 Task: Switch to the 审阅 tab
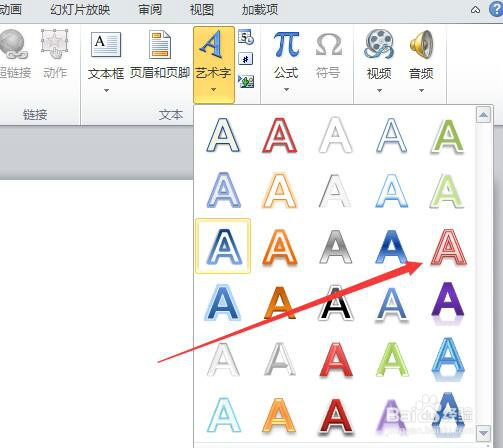[150, 9]
